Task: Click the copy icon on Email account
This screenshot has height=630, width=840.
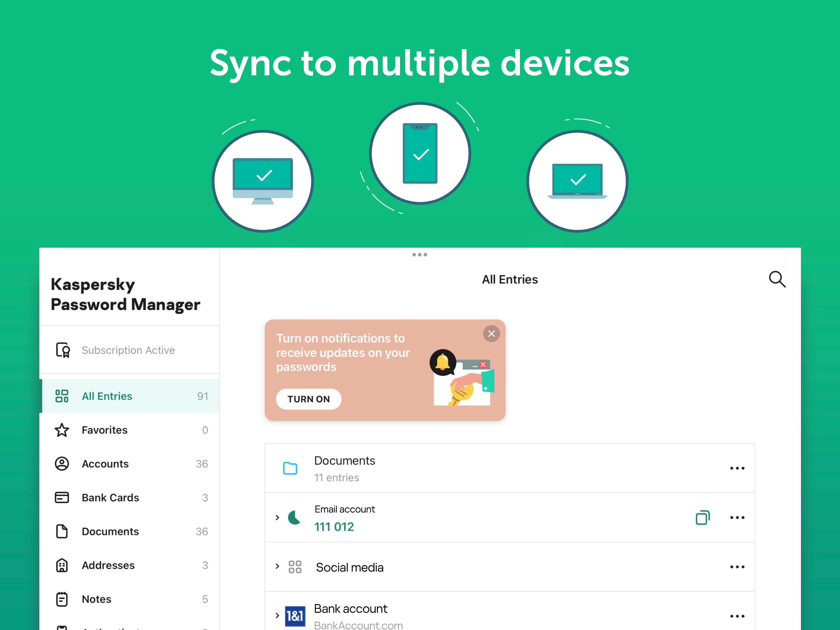Action: [x=702, y=517]
